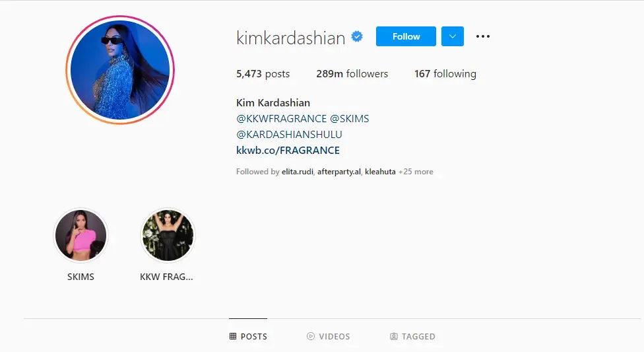644x352 pixels.
Task: Visit the kkwb.co/FRAGRANCE website link
Action: pos(288,151)
